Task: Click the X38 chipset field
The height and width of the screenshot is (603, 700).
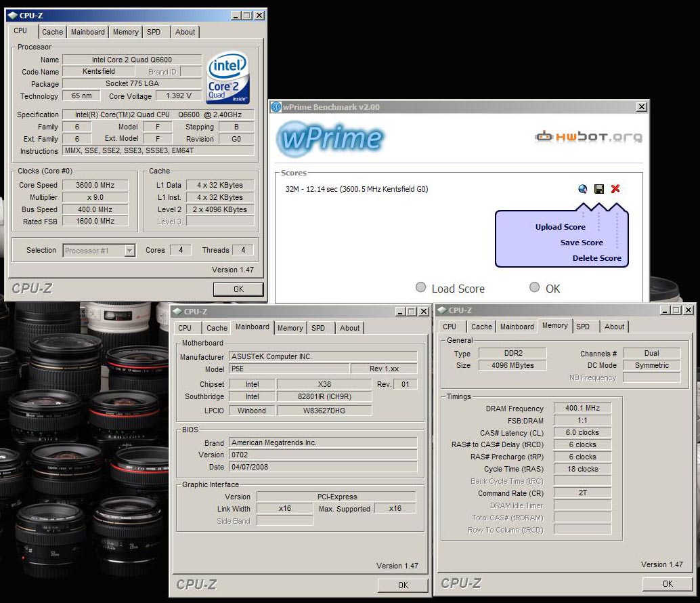Action: 324,384
